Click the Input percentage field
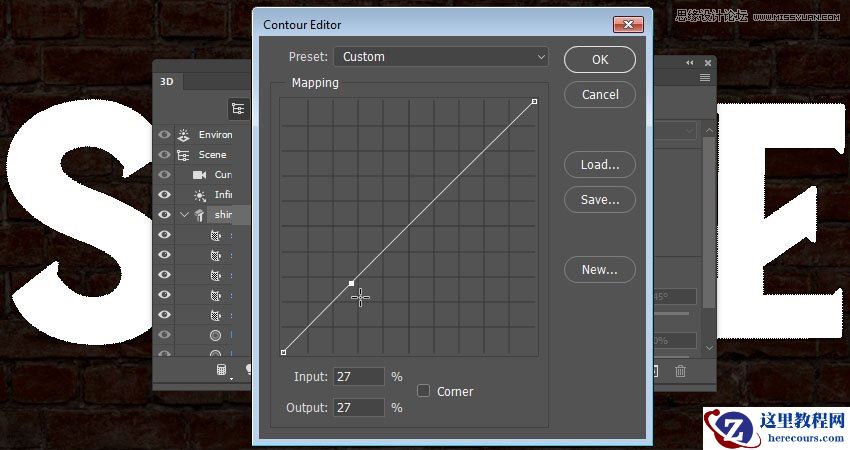This screenshot has height=450, width=850. click(x=359, y=376)
